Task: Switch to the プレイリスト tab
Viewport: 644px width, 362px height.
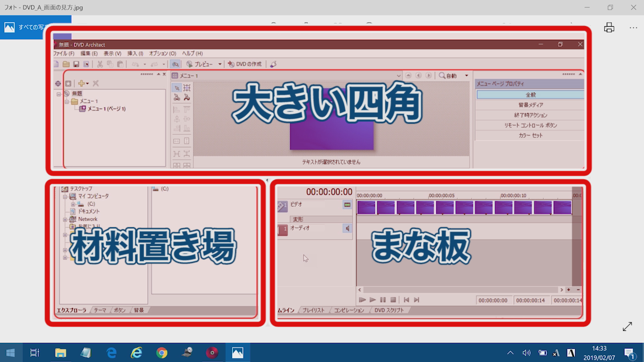Action: [313, 310]
